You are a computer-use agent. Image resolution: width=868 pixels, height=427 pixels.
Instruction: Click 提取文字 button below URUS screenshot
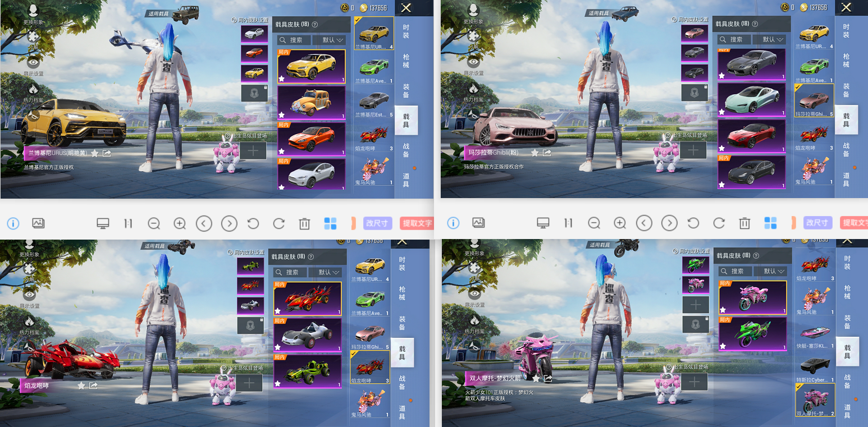[417, 223]
